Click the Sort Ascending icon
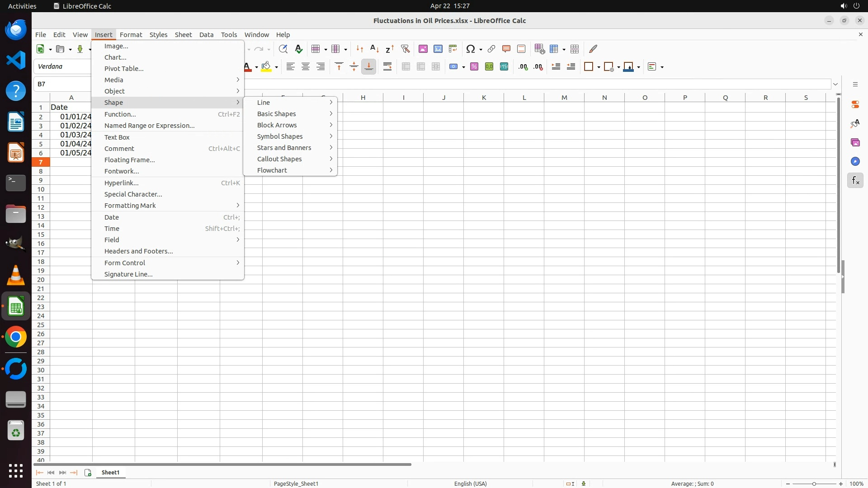 pyautogui.click(x=374, y=49)
